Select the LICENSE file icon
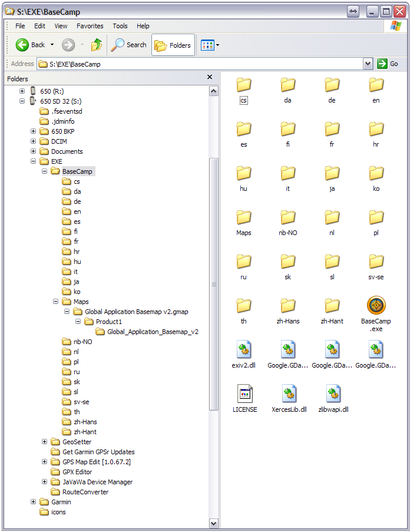The height and width of the screenshot is (532, 410). click(244, 394)
